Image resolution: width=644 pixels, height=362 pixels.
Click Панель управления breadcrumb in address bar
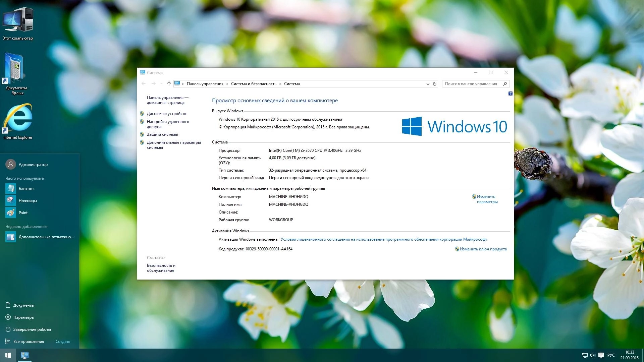click(x=205, y=84)
